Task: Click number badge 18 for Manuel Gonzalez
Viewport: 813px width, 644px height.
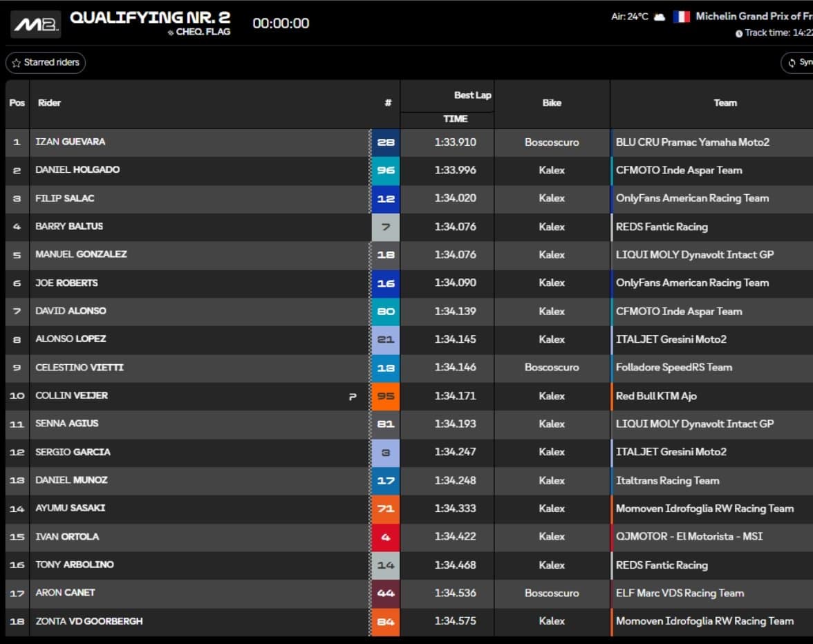Action: tap(386, 255)
